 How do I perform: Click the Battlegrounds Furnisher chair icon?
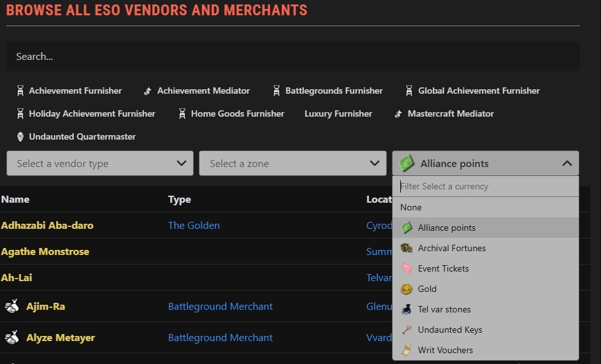277,91
